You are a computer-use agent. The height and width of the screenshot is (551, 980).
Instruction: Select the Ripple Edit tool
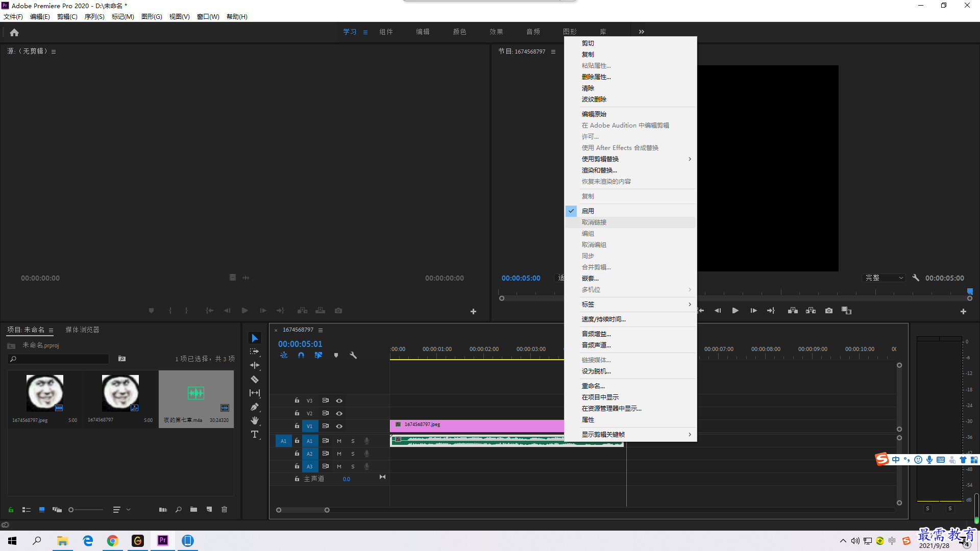(x=255, y=365)
